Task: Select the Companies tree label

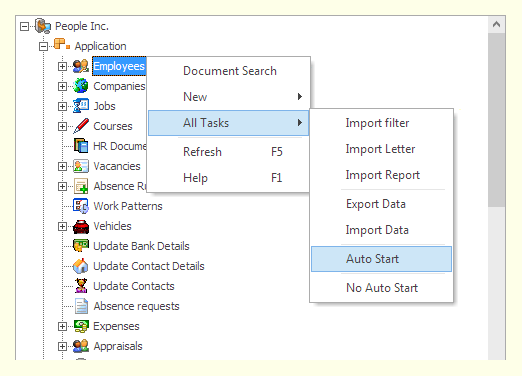Action: (x=119, y=86)
